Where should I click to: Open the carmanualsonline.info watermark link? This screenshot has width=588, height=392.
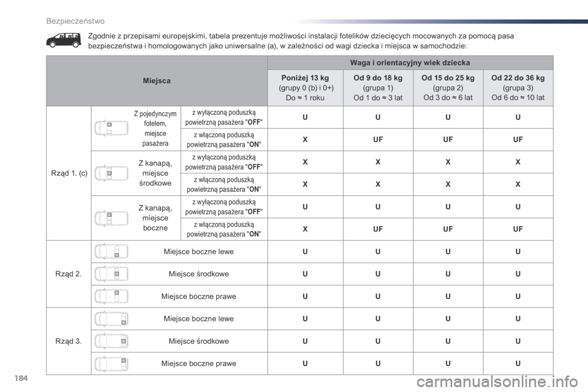[x=497, y=382]
